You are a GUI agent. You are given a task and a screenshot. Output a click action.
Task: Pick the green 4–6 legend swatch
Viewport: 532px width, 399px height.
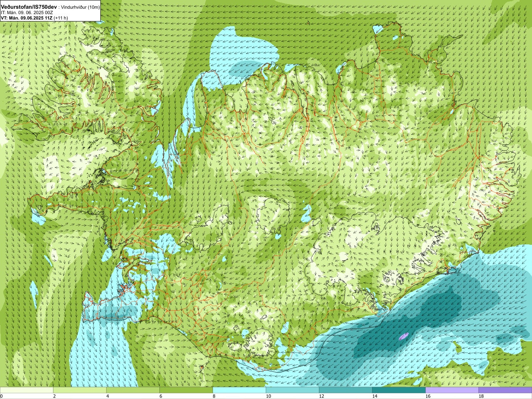click(x=133, y=390)
